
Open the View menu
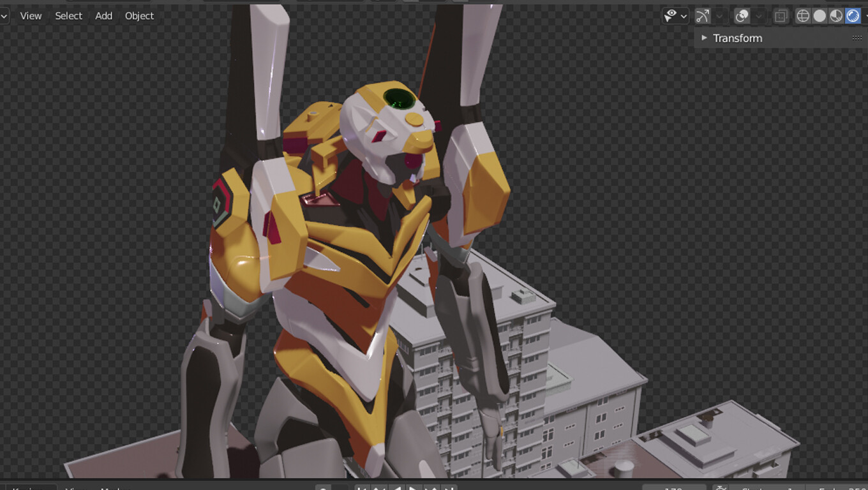click(x=30, y=16)
